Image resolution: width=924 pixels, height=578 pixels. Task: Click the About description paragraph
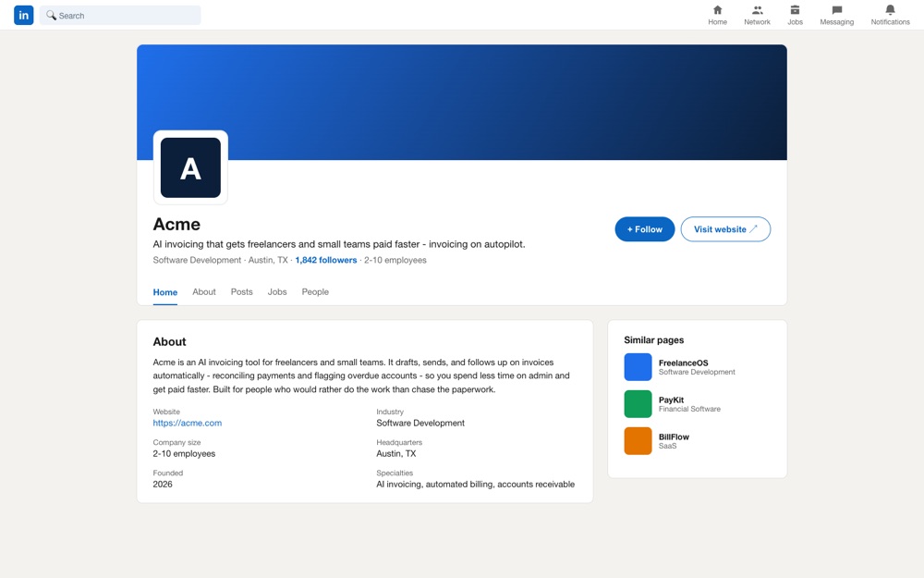361,375
